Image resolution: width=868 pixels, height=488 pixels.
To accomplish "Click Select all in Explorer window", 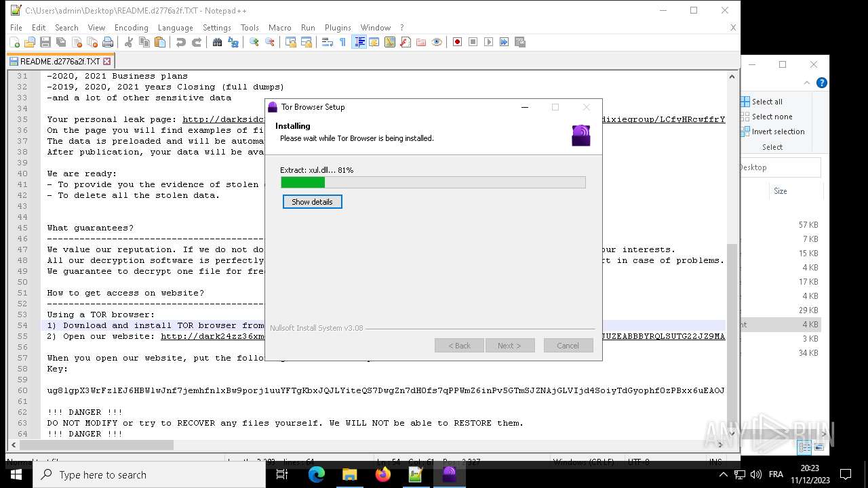I will (x=762, y=102).
